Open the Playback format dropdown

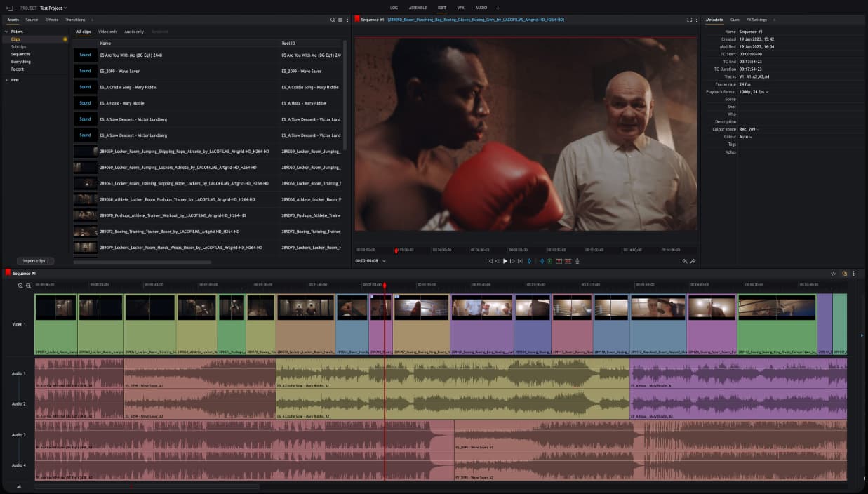pyautogui.click(x=754, y=92)
